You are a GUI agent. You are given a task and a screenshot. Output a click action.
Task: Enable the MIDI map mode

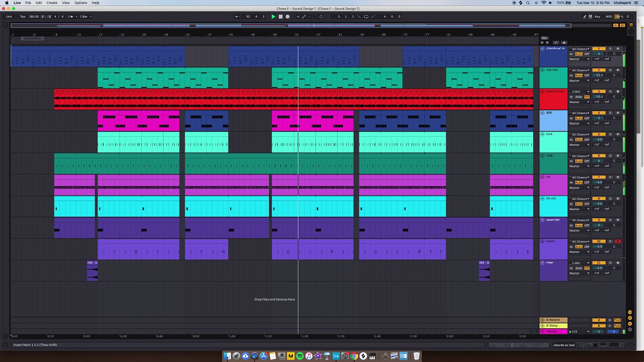point(609,17)
